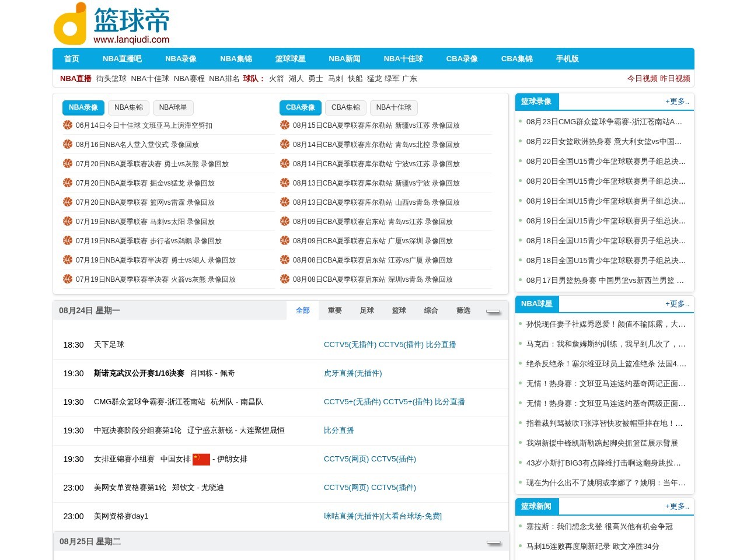The width and height of the screenshot is (747, 560).
Task: Open 更多 in NBA球星 panel
Action: click(677, 304)
